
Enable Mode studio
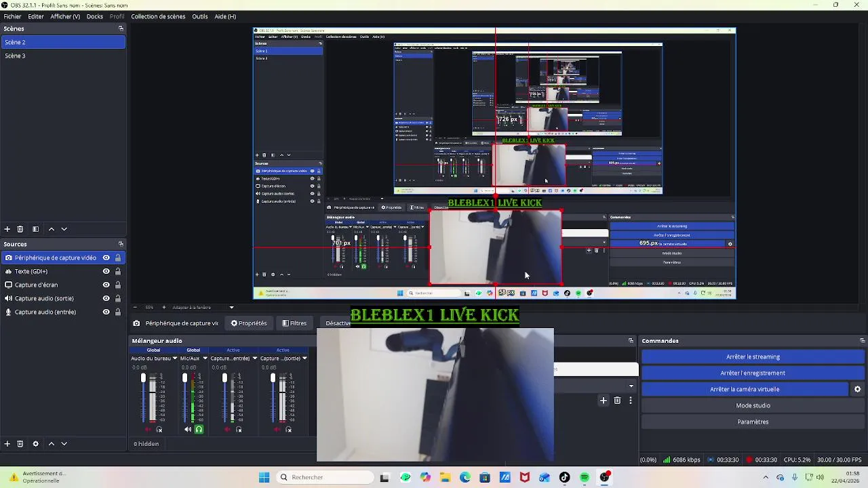tap(753, 405)
